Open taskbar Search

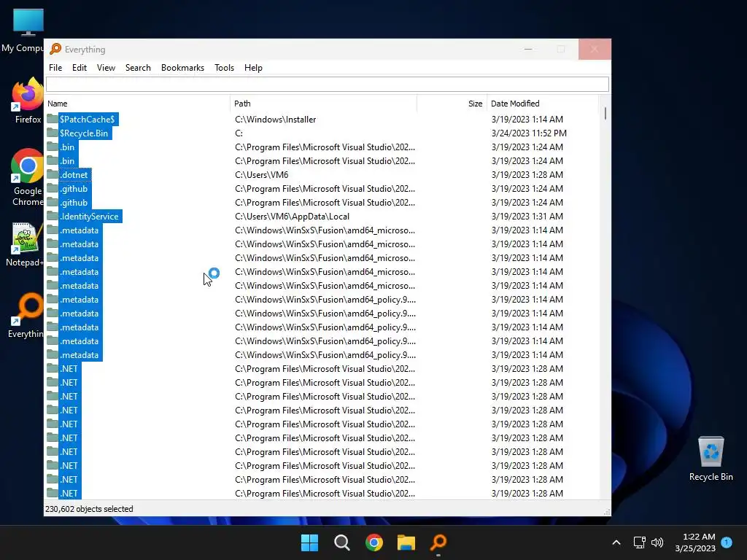point(342,542)
